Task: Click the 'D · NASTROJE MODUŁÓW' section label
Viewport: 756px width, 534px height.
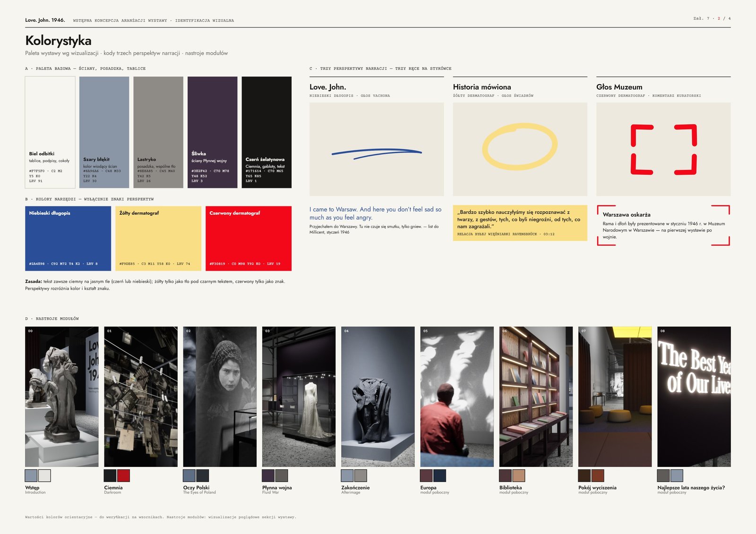Action: (52, 319)
